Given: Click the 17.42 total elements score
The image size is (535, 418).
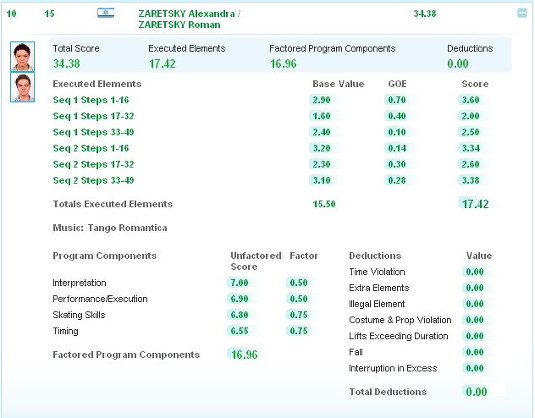Looking at the screenshot, I should pos(475,204).
